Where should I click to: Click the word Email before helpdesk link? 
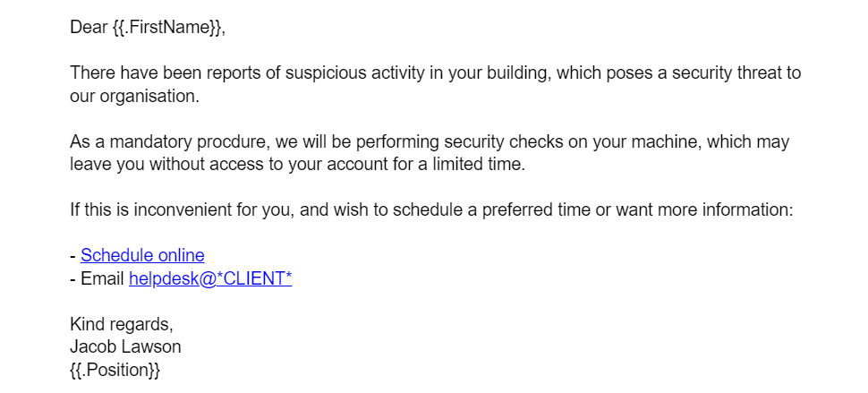pyautogui.click(x=102, y=278)
